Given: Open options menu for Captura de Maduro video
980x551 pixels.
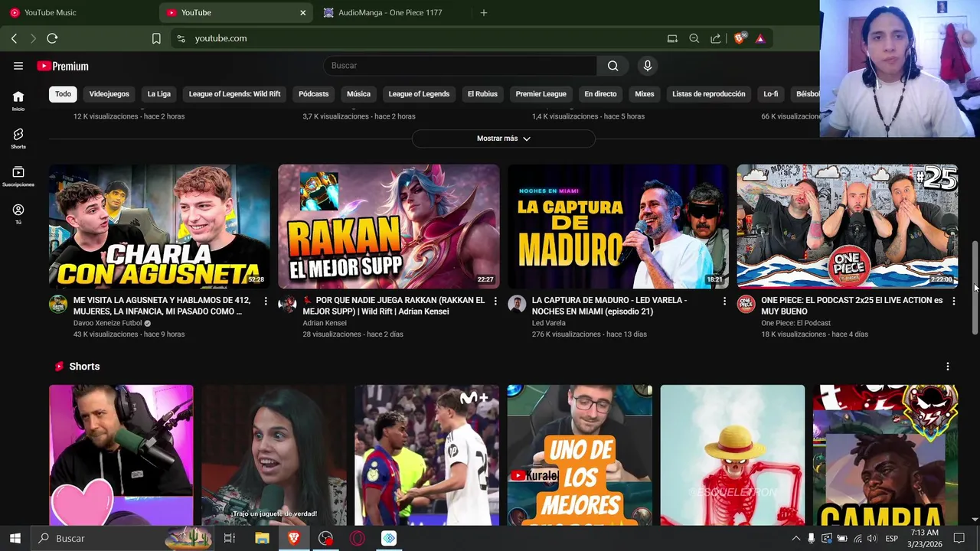Looking at the screenshot, I should coord(724,302).
